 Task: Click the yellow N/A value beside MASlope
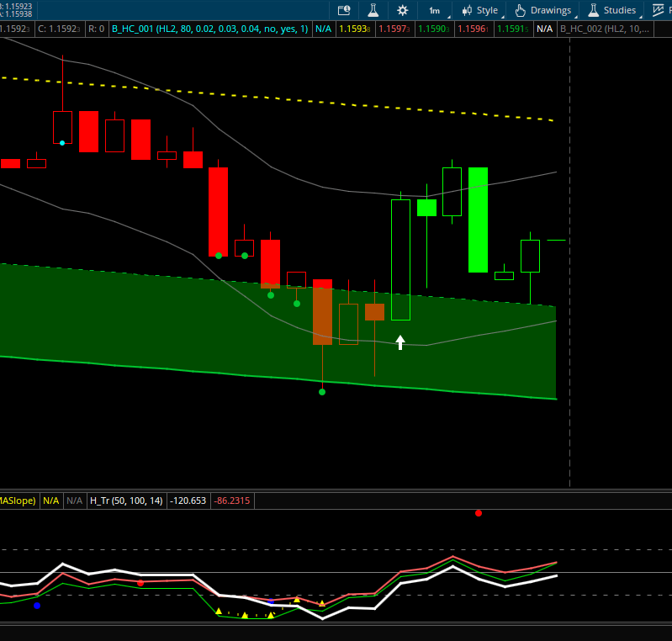tap(51, 501)
